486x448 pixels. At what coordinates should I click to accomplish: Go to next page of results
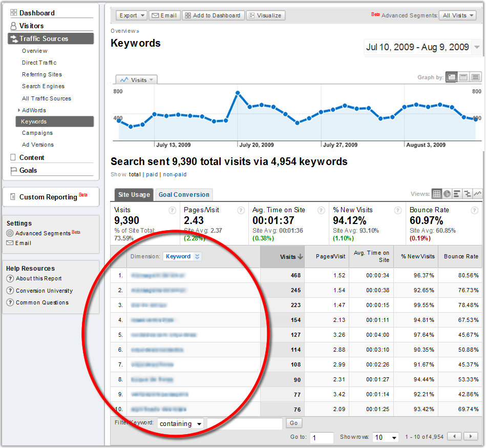pyautogui.click(x=470, y=437)
